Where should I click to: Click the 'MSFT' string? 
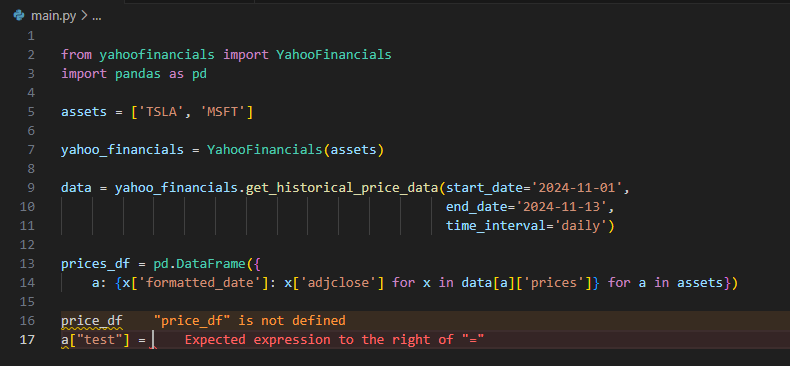[x=223, y=111]
